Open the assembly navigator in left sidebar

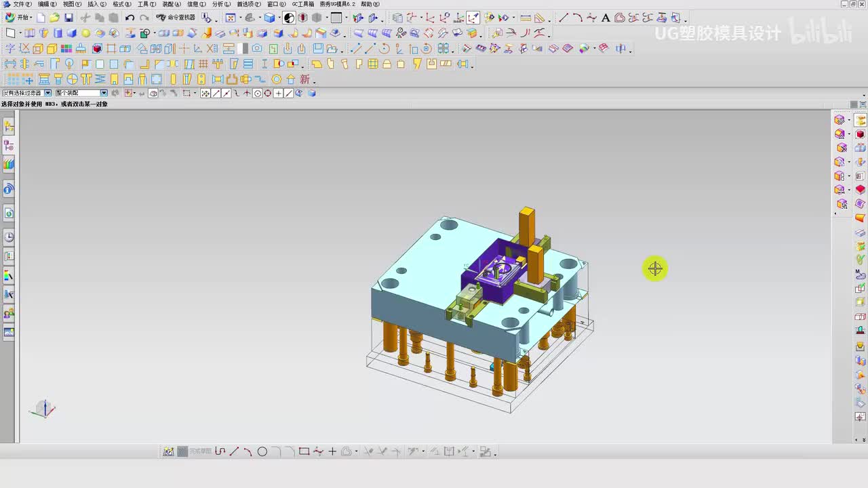click(x=9, y=126)
